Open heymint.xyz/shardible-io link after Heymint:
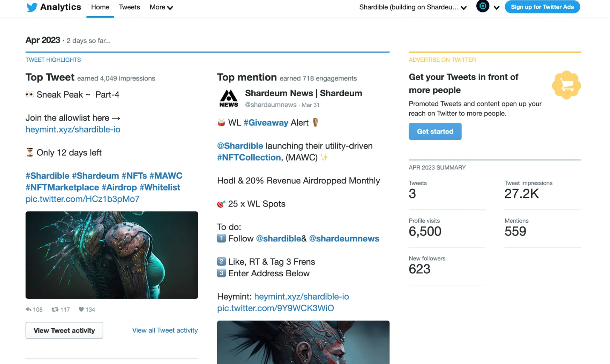610x364 pixels. (x=302, y=297)
